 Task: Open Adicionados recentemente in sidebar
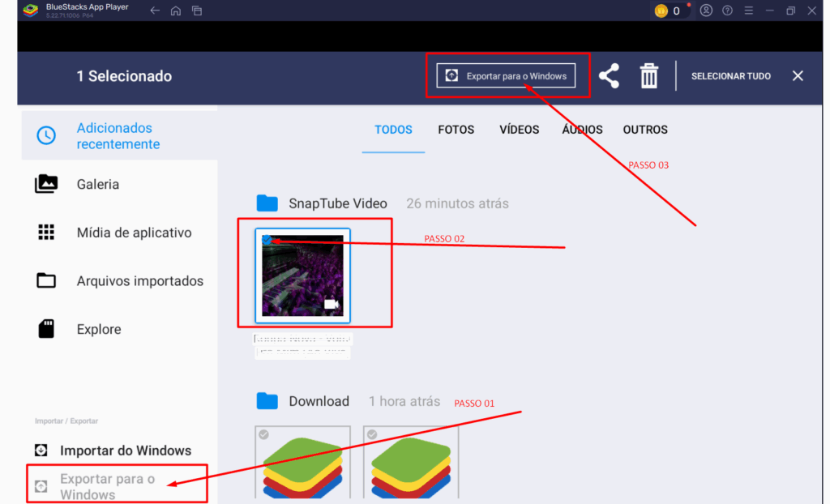(x=120, y=135)
